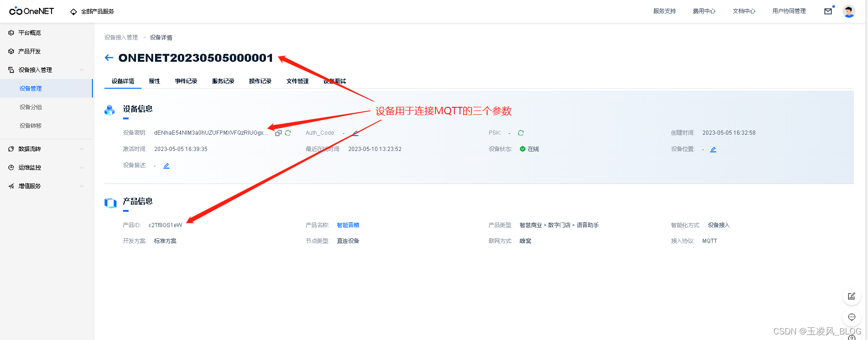Image resolution: width=868 pixels, height=340 pixels.
Task: Open 用户协同管理 in the top bar
Action: 789,11
